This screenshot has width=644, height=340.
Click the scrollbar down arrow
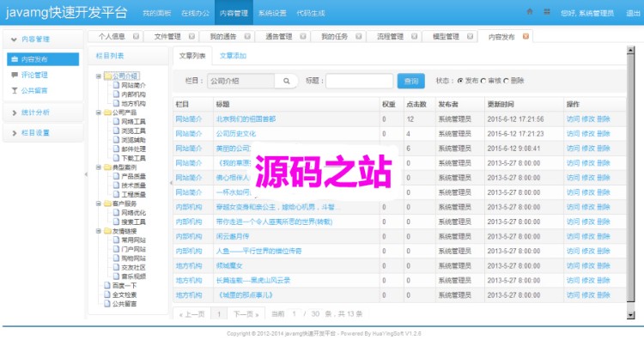point(630,315)
